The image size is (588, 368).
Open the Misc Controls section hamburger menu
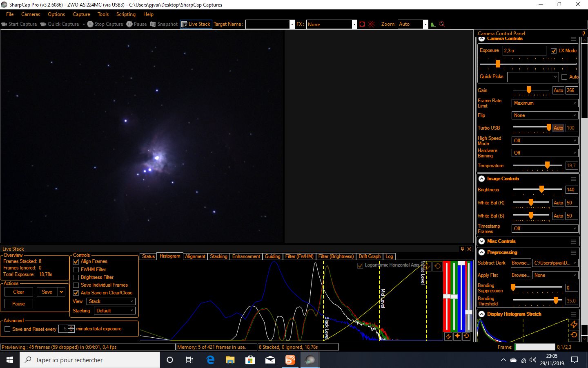(x=573, y=242)
